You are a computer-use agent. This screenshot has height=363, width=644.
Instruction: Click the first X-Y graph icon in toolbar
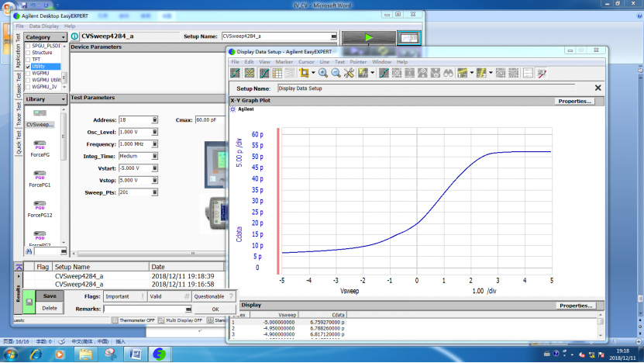click(x=236, y=73)
